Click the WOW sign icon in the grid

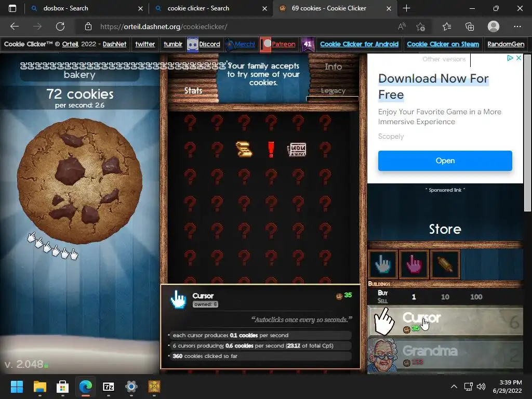(x=297, y=149)
